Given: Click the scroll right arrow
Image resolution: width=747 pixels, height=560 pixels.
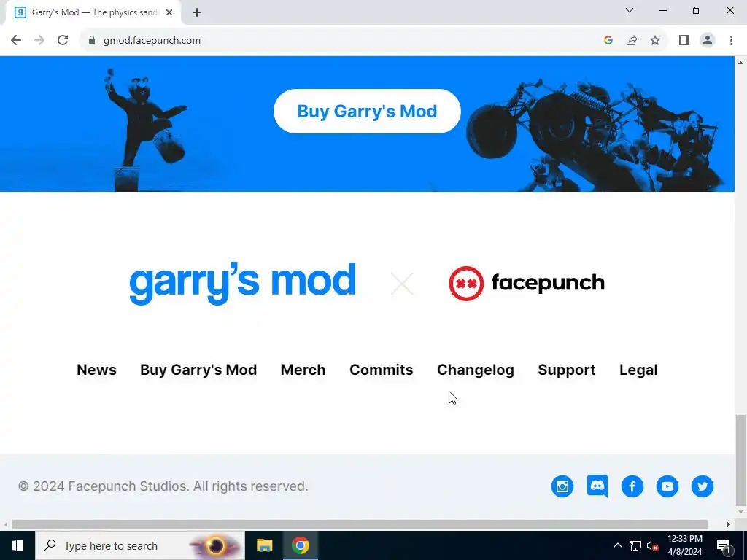Looking at the screenshot, I should pos(729,525).
